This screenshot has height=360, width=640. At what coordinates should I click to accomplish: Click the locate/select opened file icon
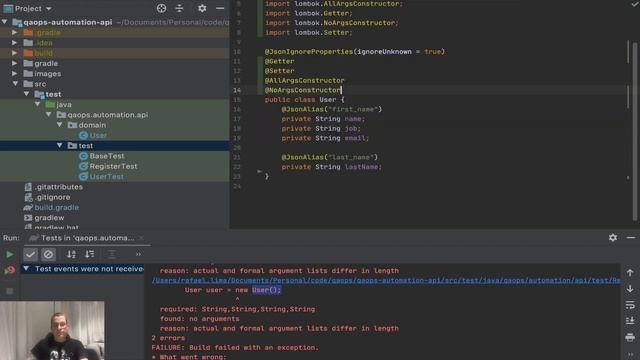pos(161,8)
